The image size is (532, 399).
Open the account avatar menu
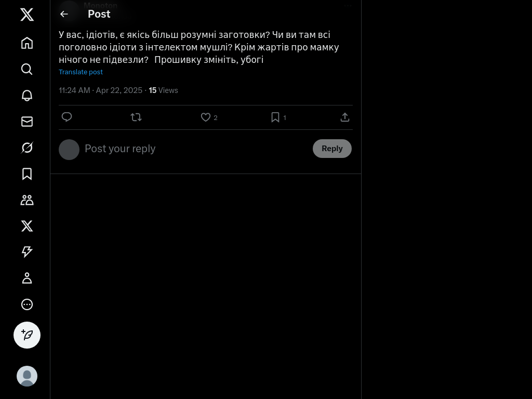click(x=27, y=376)
